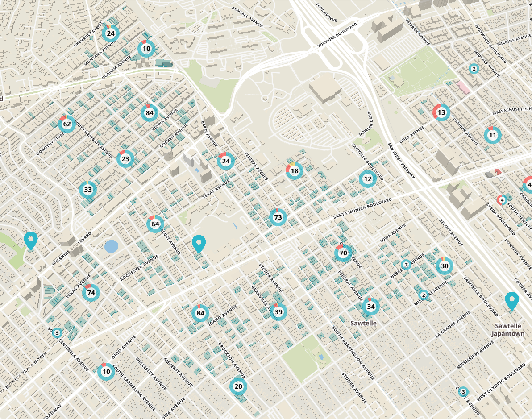
Task: Click the 13 cluster near Camden Avenue
Action: coord(441,113)
